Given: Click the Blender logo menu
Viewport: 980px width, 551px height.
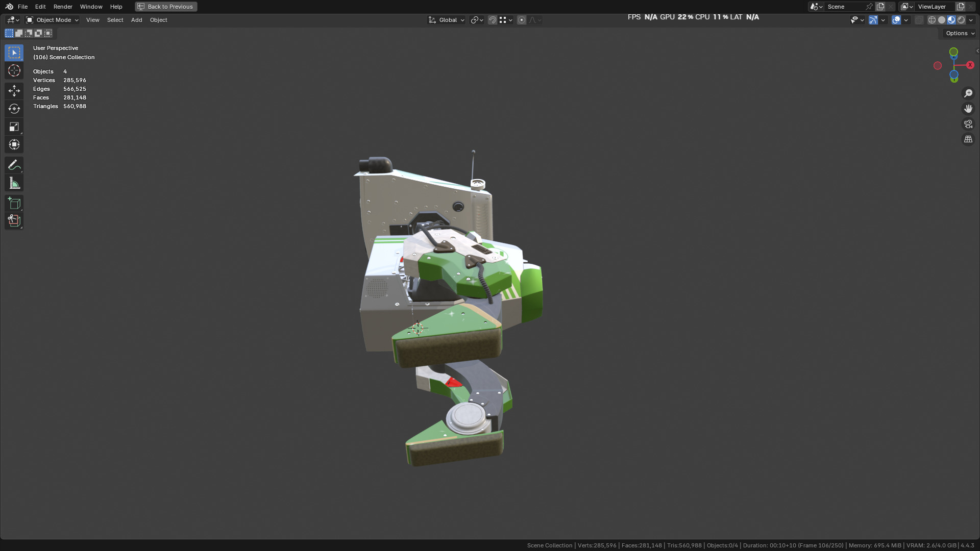Looking at the screenshot, I should coord(9,7).
